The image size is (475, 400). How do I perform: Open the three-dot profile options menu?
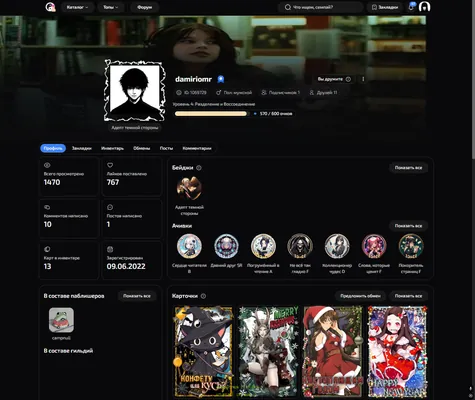coord(363,79)
